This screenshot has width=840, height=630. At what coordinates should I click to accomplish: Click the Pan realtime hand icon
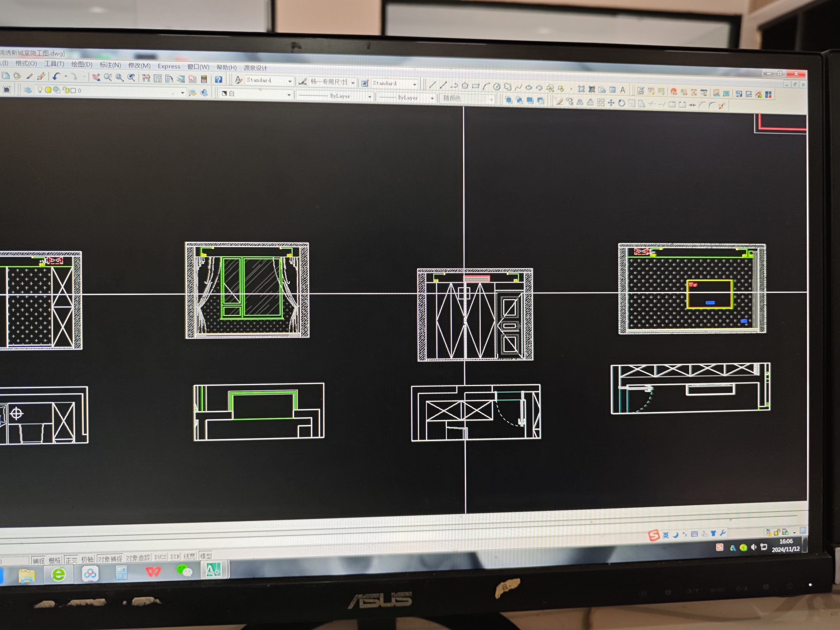point(96,77)
